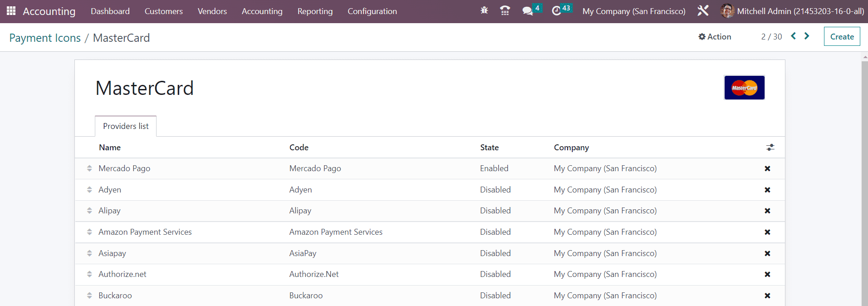Image resolution: width=868 pixels, height=306 pixels.
Task: Open the apps grid menu icon
Action: [x=11, y=11]
